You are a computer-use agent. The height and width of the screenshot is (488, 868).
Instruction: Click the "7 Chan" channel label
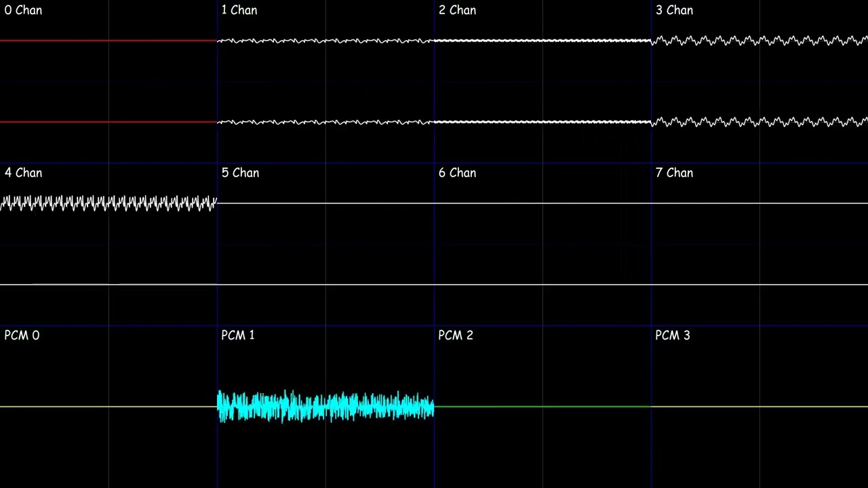tap(674, 173)
